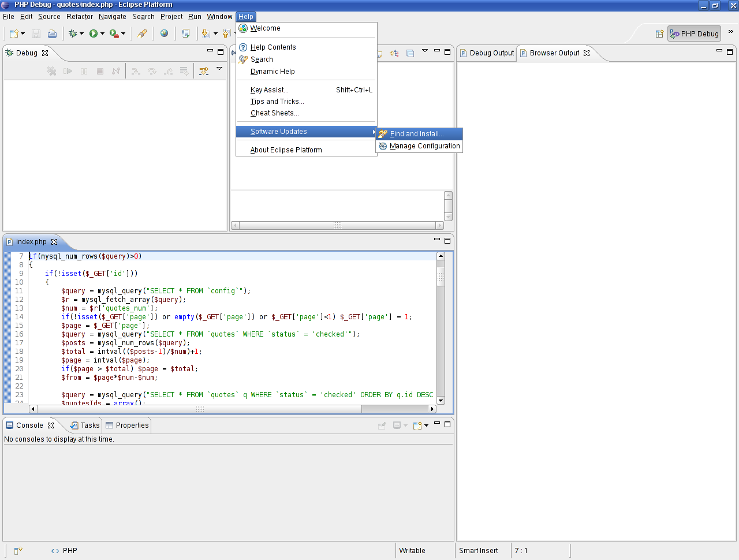
Task: Choose Cheat Sheets... menu item
Action: 307,113
